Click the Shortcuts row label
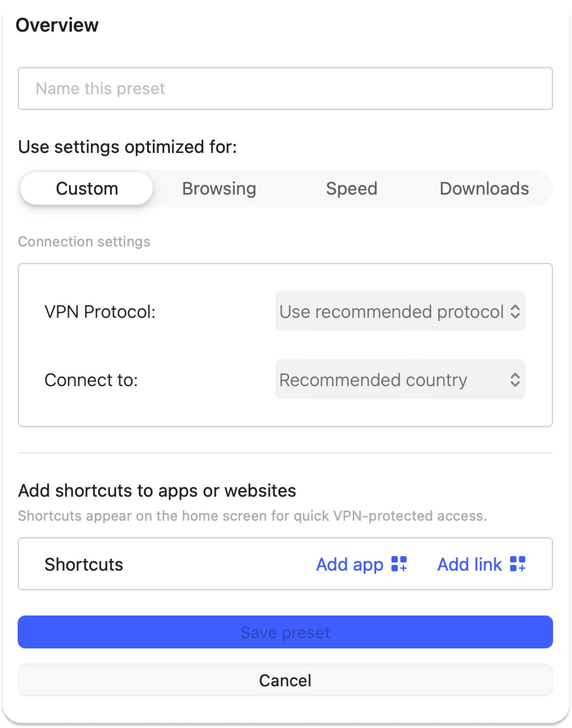 point(84,564)
